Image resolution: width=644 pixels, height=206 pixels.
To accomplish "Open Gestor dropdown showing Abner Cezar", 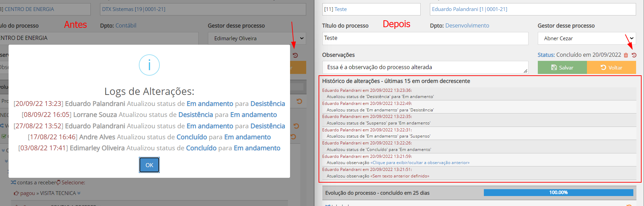I will [x=586, y=39].
